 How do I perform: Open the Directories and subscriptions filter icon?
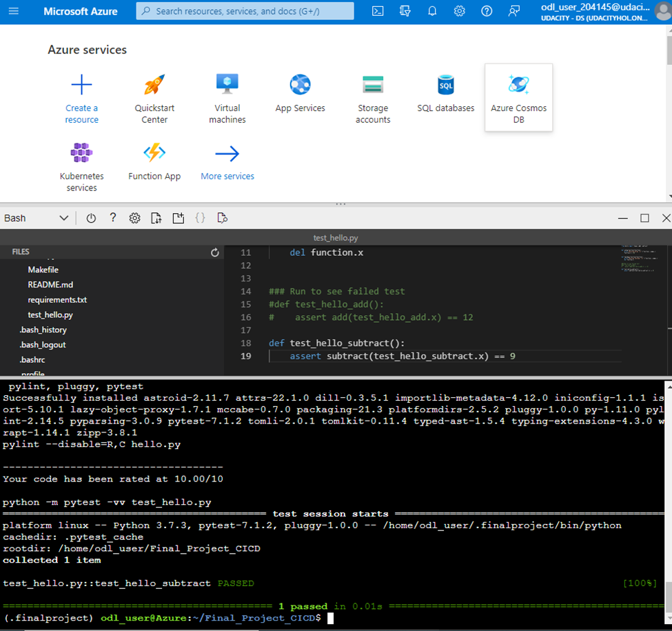[x=405, y=11]
